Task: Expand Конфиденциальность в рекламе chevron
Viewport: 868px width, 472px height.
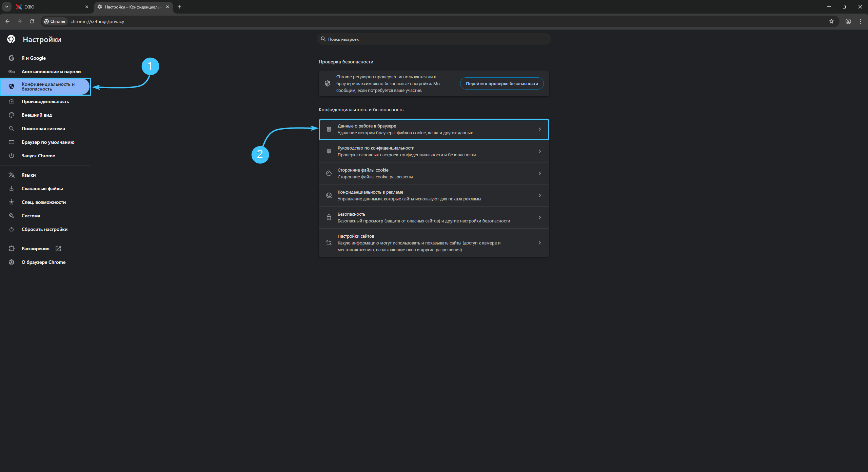Action: pos(539,195)
